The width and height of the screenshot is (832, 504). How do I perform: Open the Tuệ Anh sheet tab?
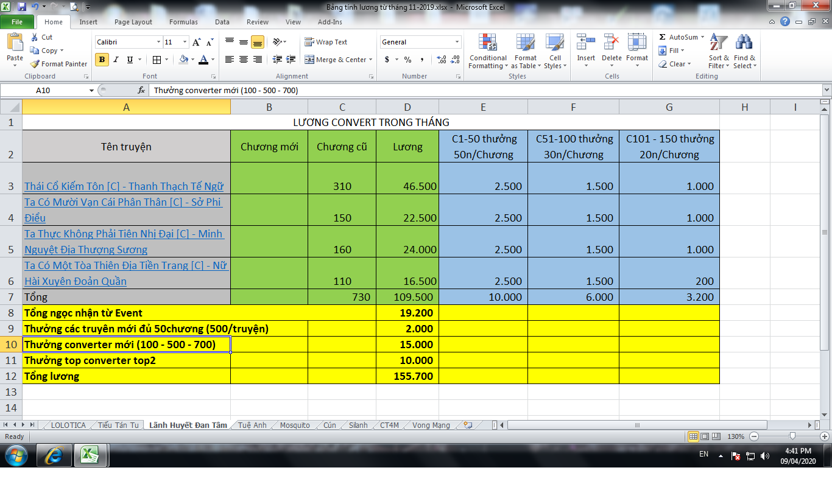(x=252, y=425)
